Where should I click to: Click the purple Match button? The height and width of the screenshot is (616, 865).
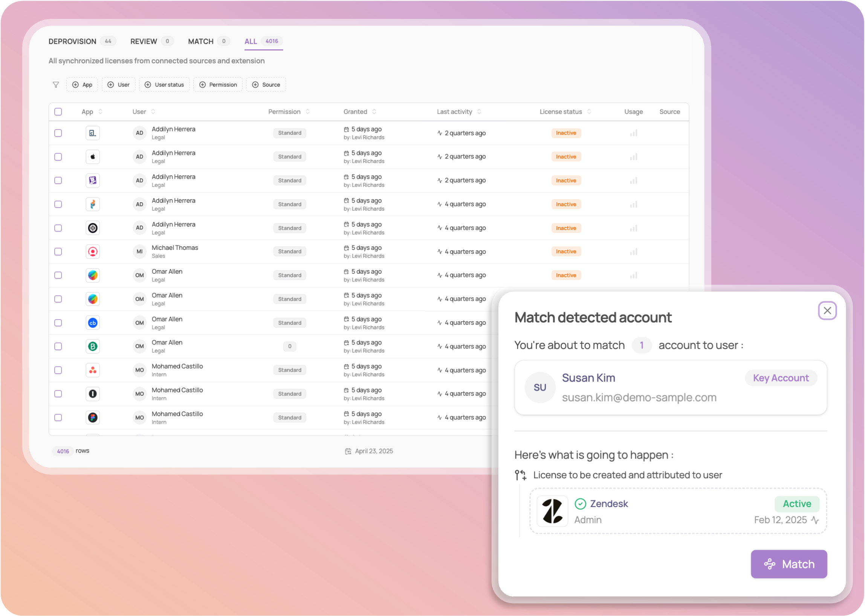789,564
